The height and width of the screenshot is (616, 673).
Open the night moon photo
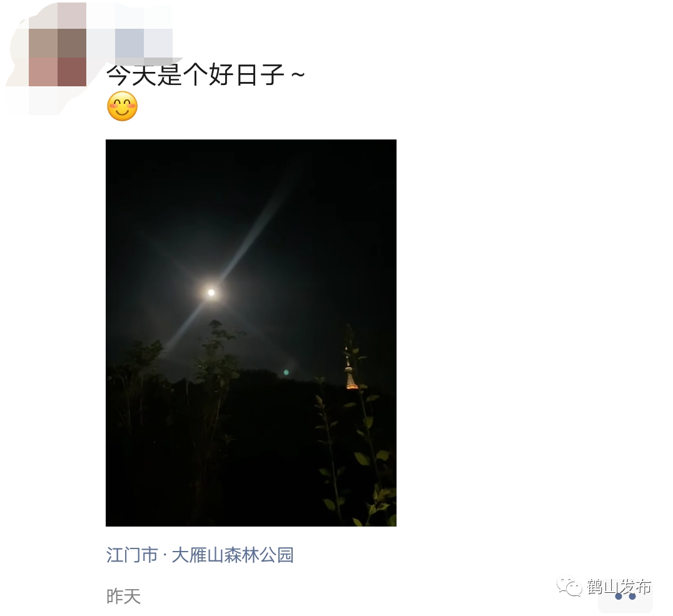click(x=251, y=333)
